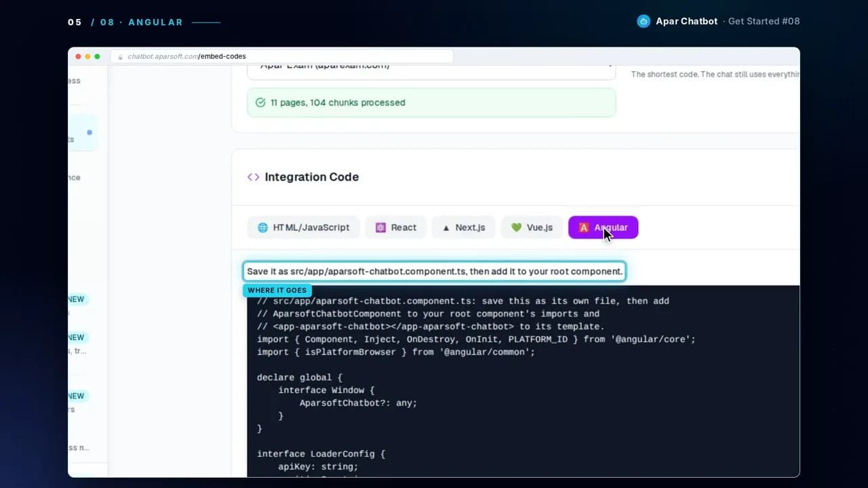
Task: Click the green checkmark icon beside chunks processed
Action: [260, 102]
